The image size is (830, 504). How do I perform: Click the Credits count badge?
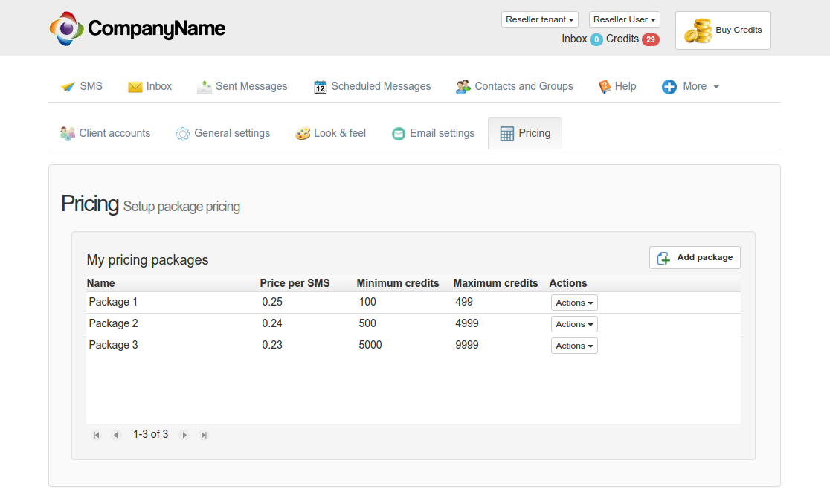click(x=651, y=39)
